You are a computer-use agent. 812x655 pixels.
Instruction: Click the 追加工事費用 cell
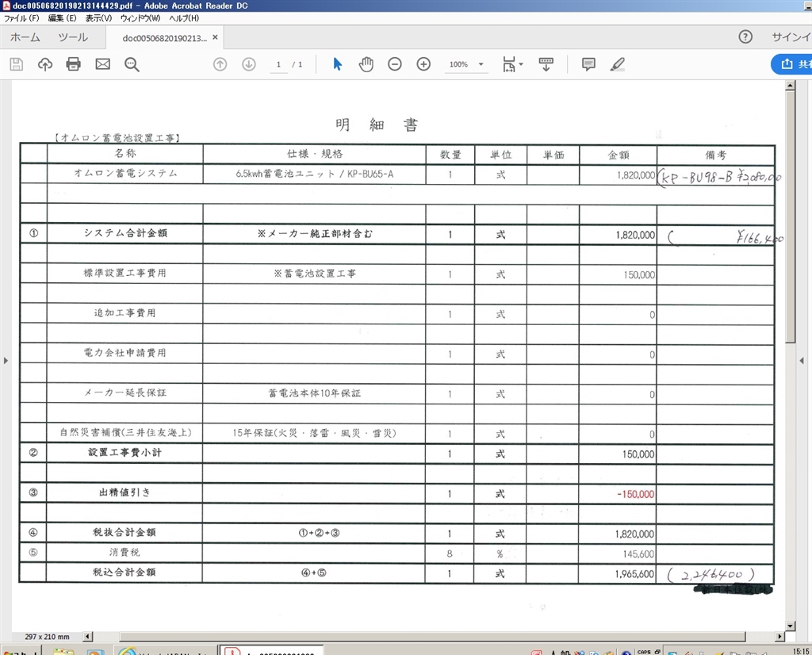[x=125, y=312]
